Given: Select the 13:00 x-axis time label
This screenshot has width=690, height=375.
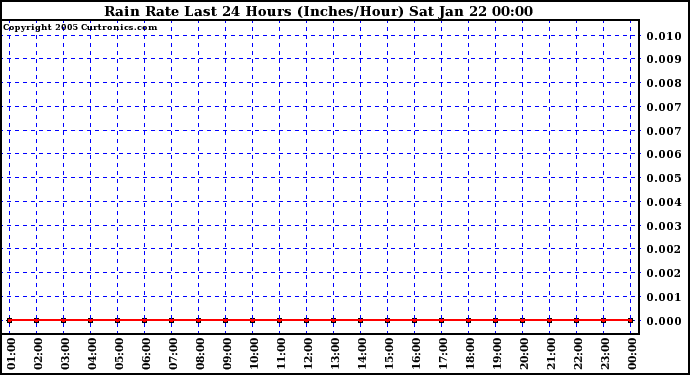Looking at the screenshot, I should coord(335,354).
